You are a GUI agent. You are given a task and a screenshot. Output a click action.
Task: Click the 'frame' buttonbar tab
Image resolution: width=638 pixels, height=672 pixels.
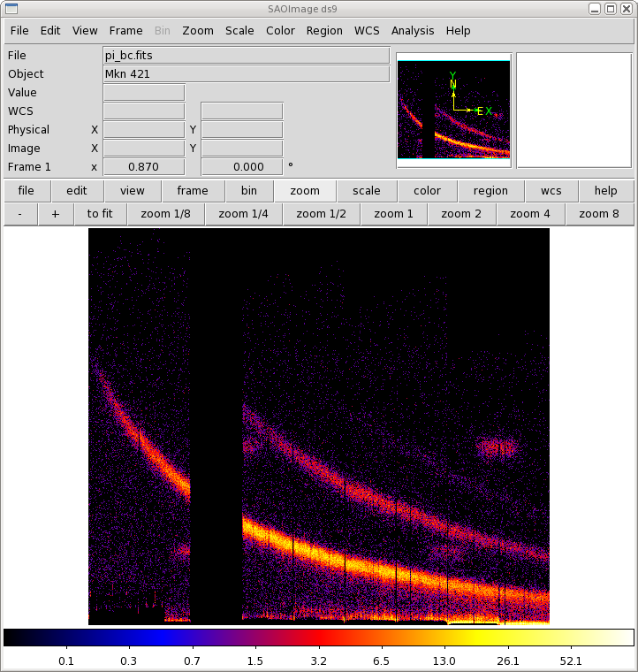tap(193, 191)
